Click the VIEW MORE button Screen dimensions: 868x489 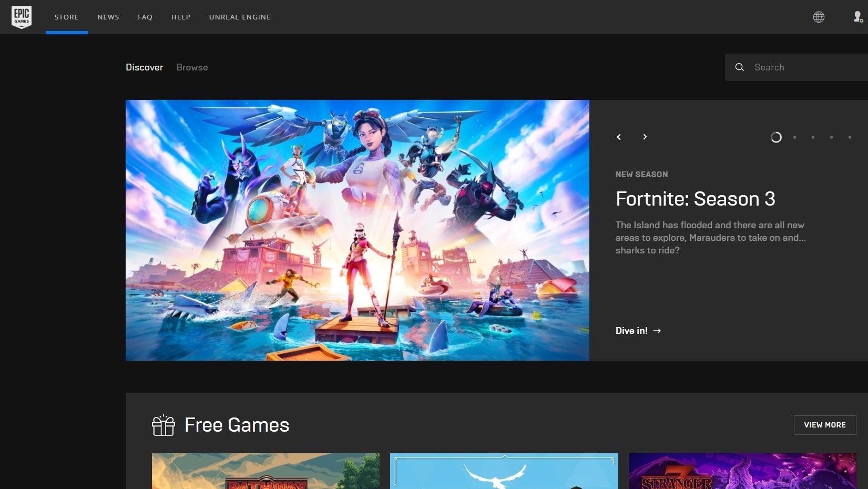coord(825,425)
